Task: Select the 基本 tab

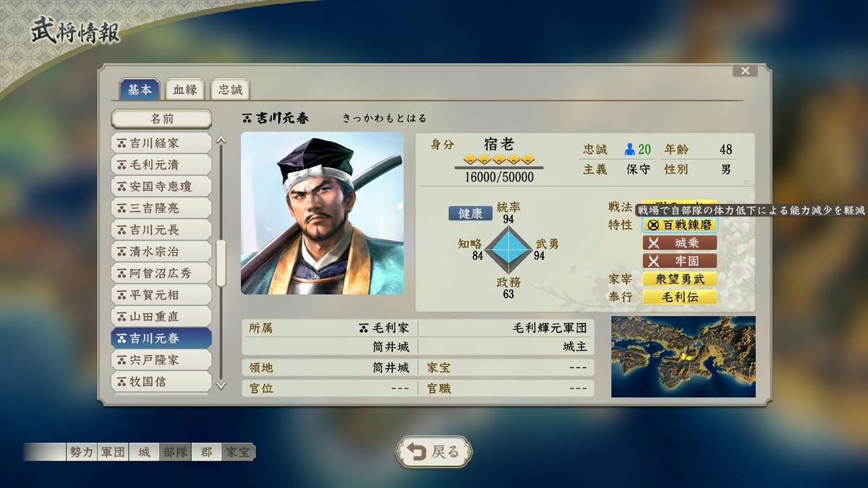Action: click(x=140, y=89)
